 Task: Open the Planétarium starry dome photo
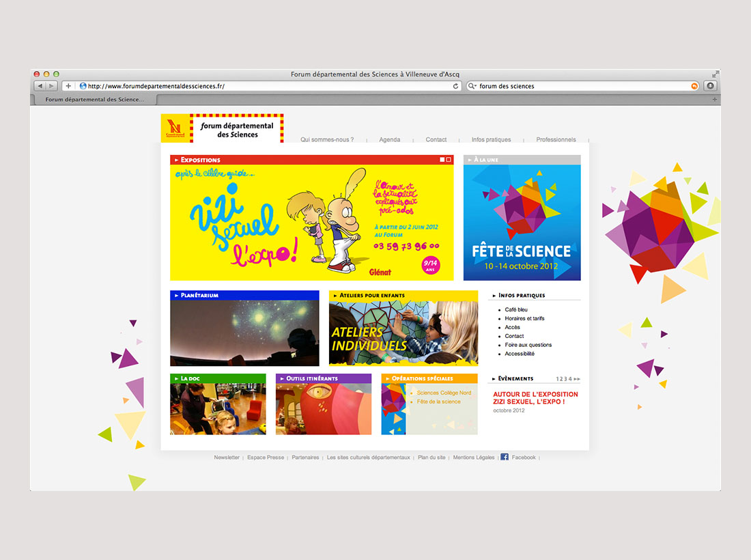pos(244,333)
